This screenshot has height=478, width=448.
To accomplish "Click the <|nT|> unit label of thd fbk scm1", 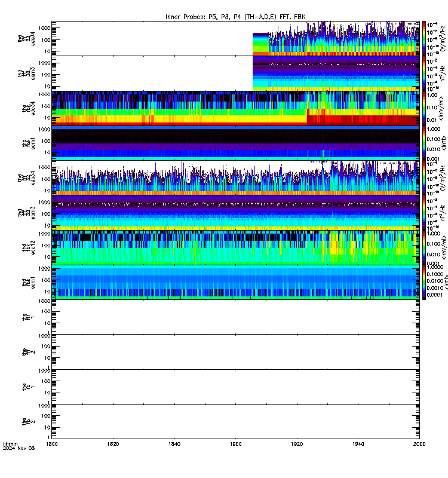I will [x=446, y=282].
